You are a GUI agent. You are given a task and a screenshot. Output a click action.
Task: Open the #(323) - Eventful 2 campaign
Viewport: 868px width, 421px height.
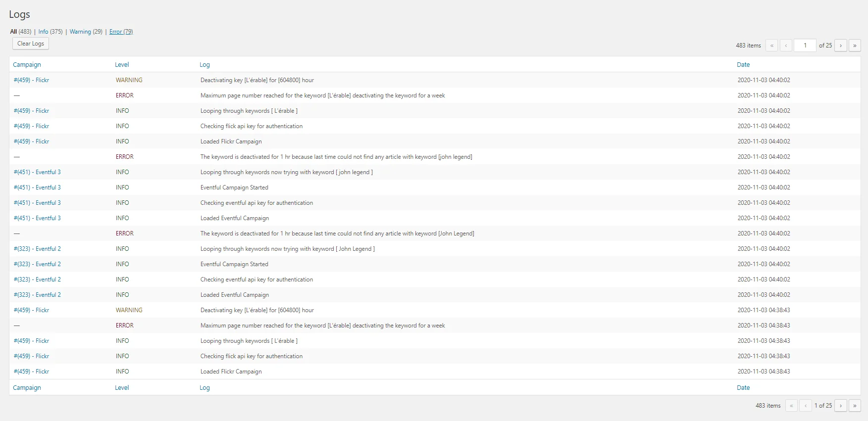click(x=37, y=248)
